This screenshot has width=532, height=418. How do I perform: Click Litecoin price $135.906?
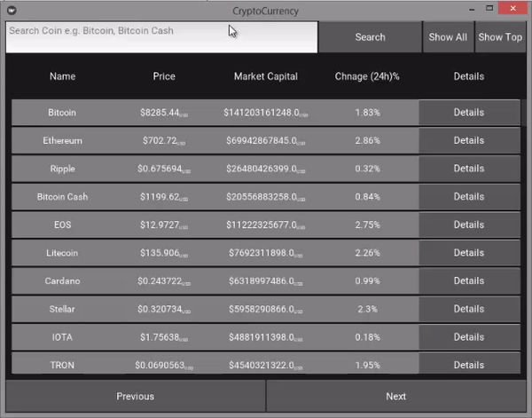[x=164, y=253]
